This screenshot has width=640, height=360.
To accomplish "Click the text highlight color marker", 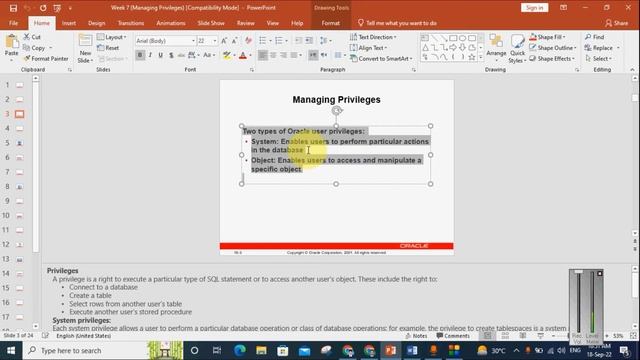I will point(227,55).
